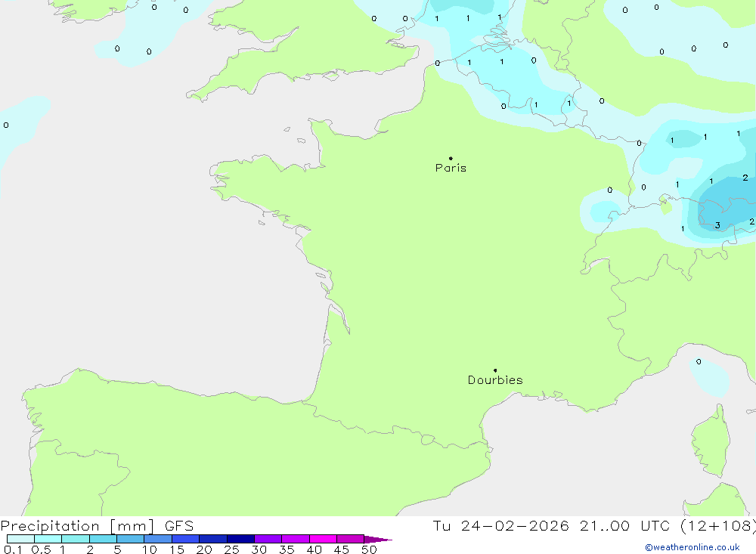Pick the 5–10 mm legend swatch
The image size is (756, 554).
(x=131, y=539)
